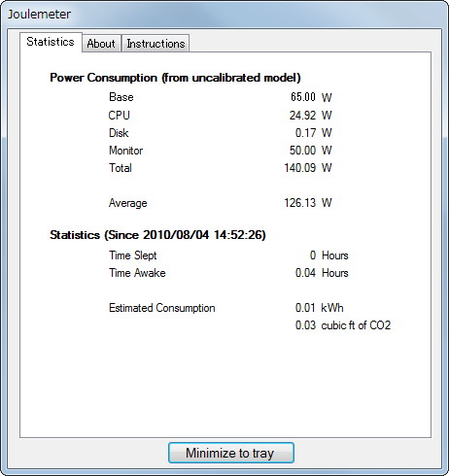The width and height of the screenshot is (449, 476).
Task: Open the About tab
Action: 101,44
